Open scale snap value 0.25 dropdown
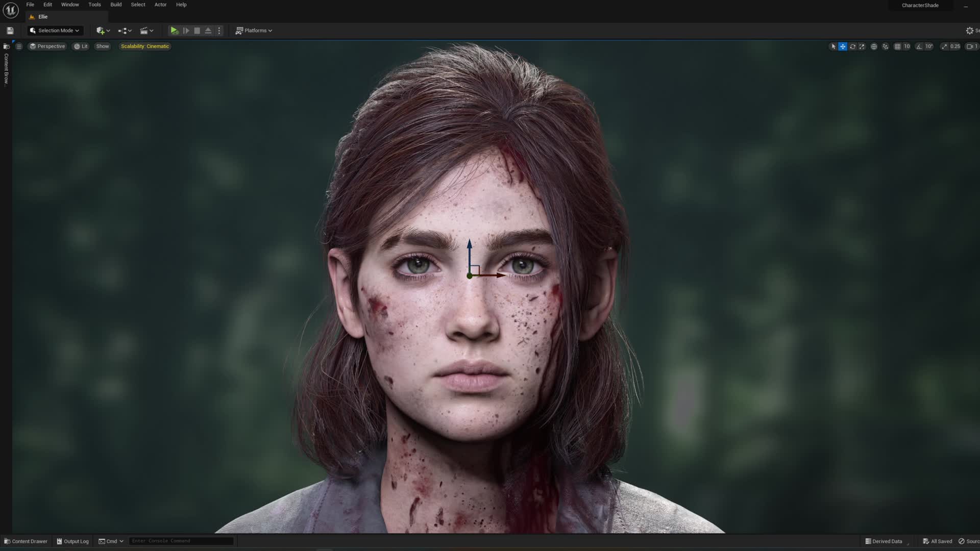Viewport: 980px width, 551px height. point(955,46)
